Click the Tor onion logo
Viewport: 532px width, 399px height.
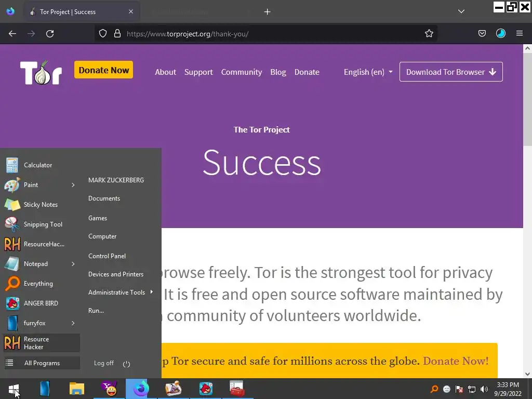tap(41, 73)
